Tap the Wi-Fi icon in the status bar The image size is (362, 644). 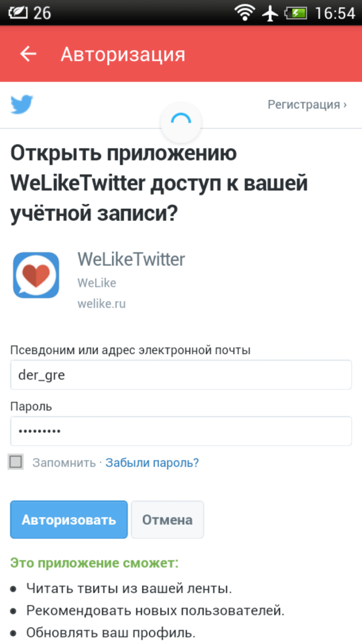[x=245, y=13]
